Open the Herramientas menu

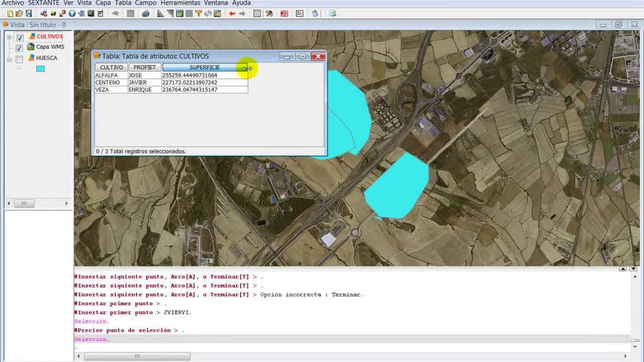click(x=180, y=3)
